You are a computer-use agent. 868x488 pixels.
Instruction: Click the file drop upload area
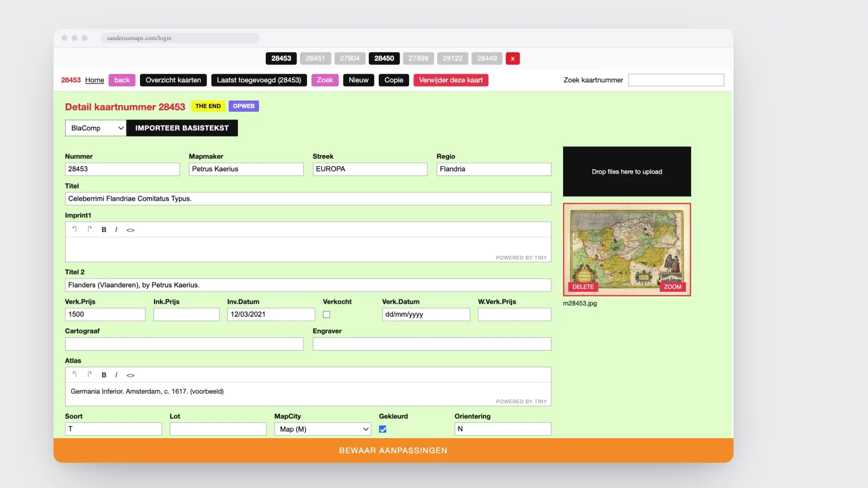point(627,171)
